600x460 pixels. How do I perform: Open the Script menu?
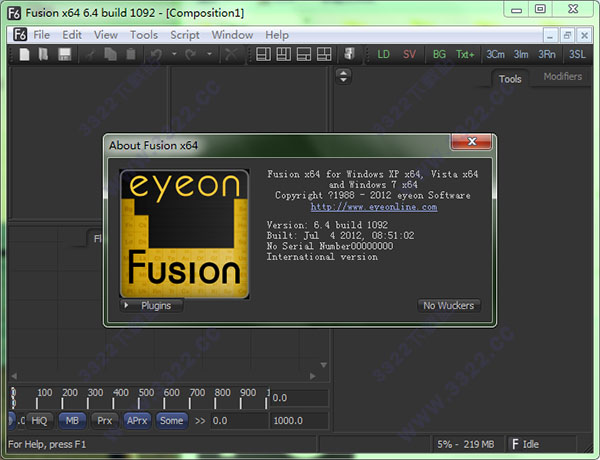[185, 35]
